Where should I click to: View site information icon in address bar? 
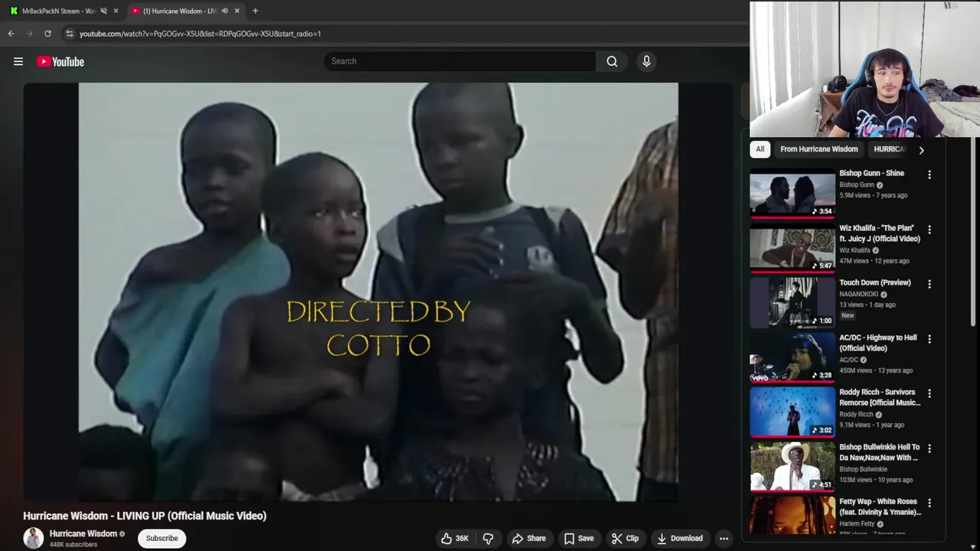pyautogui.click(x=69, y=34)
